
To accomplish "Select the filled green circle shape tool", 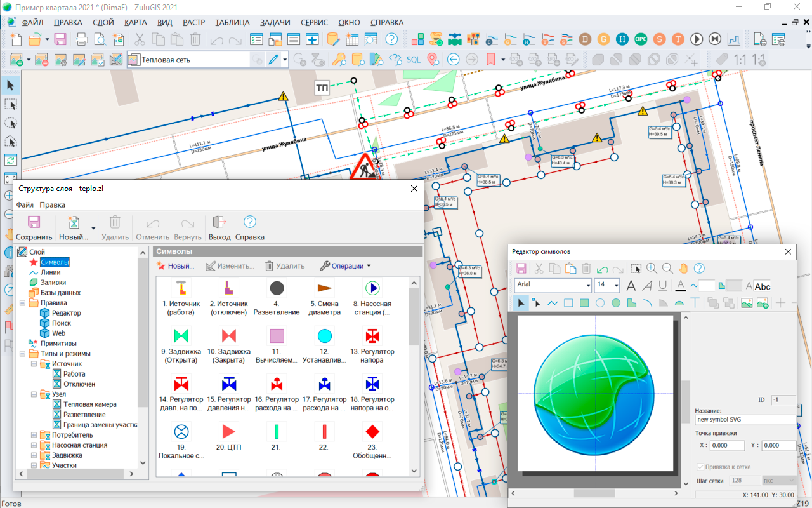I will tap(616, 303).
